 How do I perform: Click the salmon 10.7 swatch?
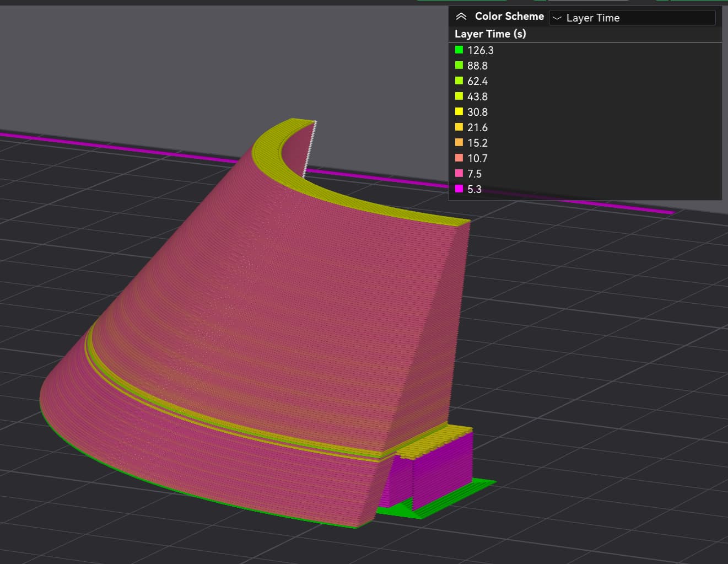(x=459, y=158)
